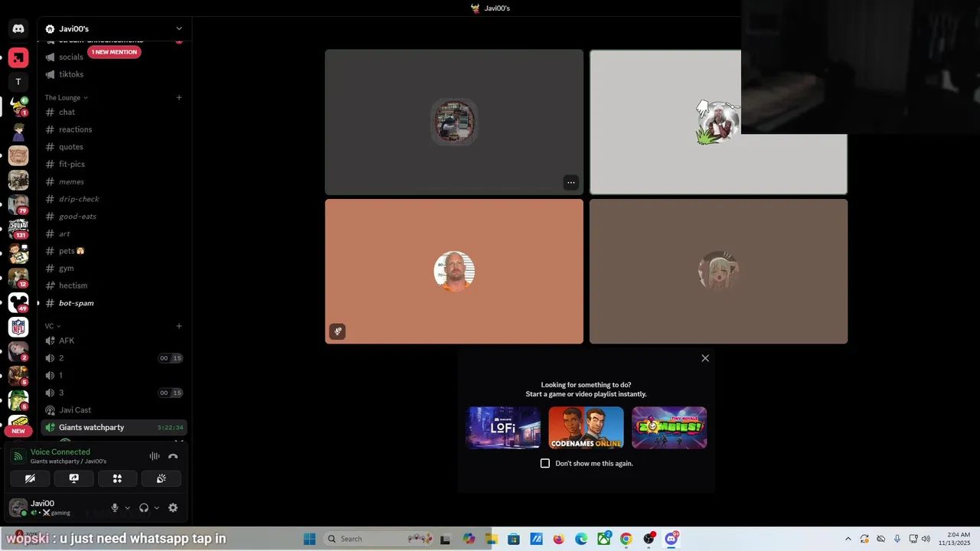Click the muted-mic badge on orange tile
Image resolution: width=980 pixels, height=551 pixels.
[338, 331]
